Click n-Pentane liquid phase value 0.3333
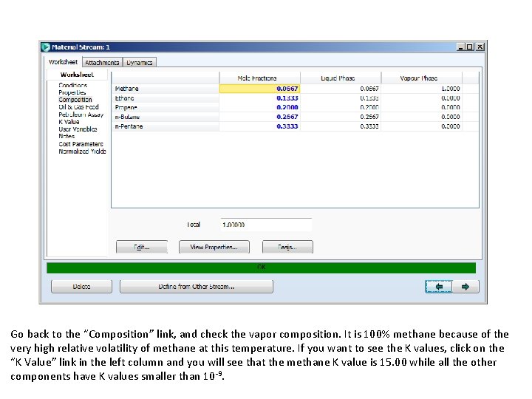Viewport: 532px width, 399px height. click(x=341, y=126)
